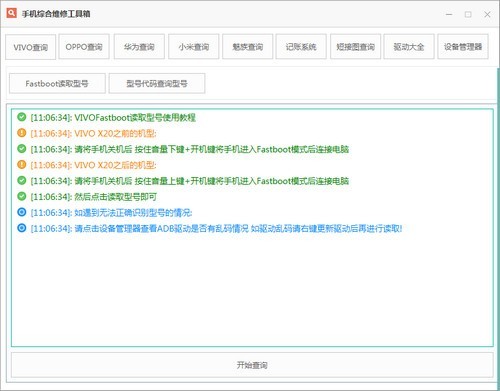This screenshot has width=500, height=391.
Task: Switch to 小米查询 tab
Action: coord(194,47)
